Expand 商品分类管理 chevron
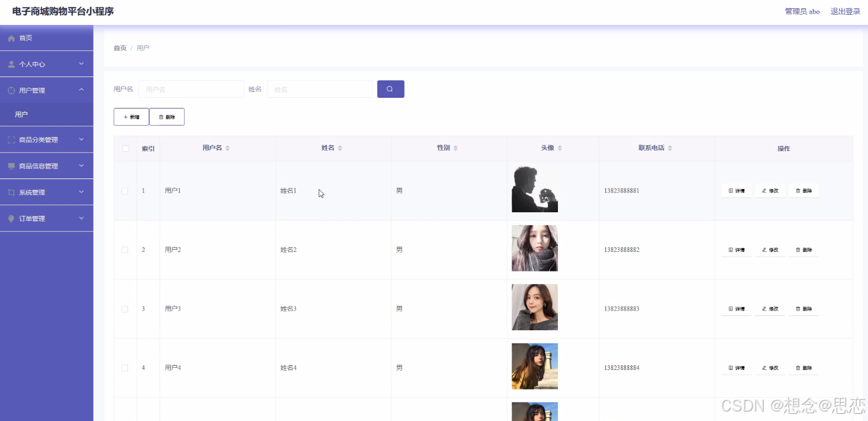This screenshot has height=421, width=868. coord(81,139)
